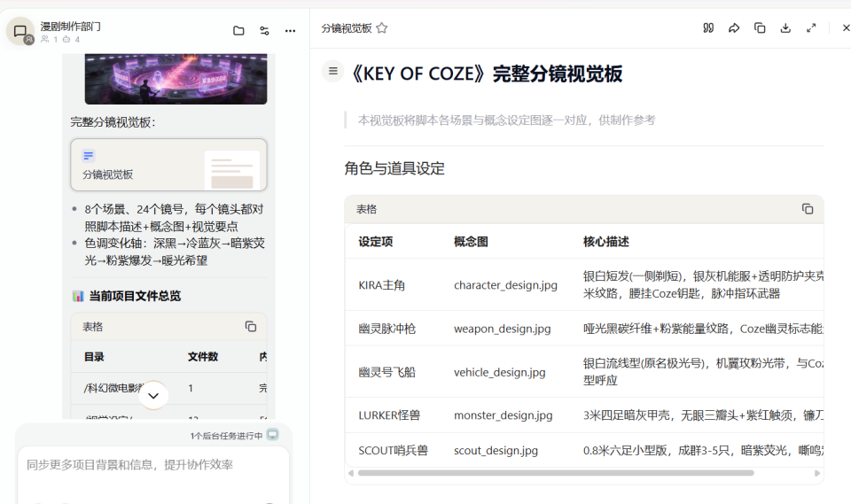Click the quote icon in document toolbar
This screenshot has width=851, height=504.
click(x=708, y=28)
